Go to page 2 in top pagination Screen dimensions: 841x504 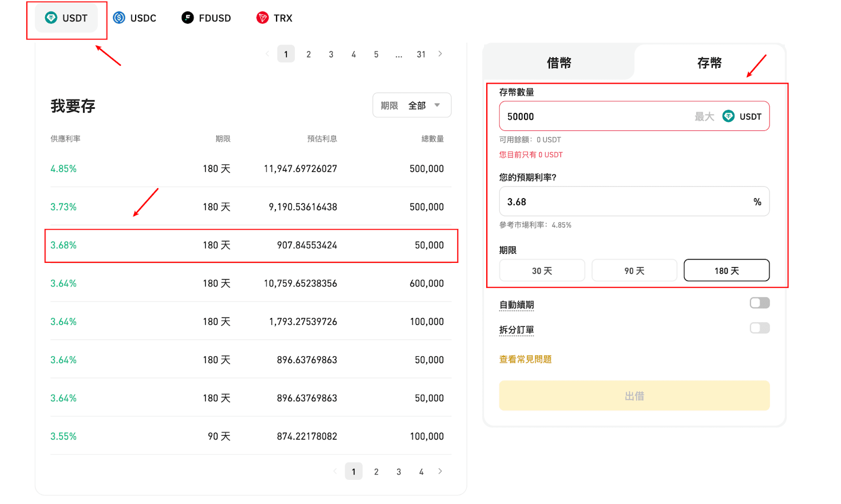coord(309,54)
